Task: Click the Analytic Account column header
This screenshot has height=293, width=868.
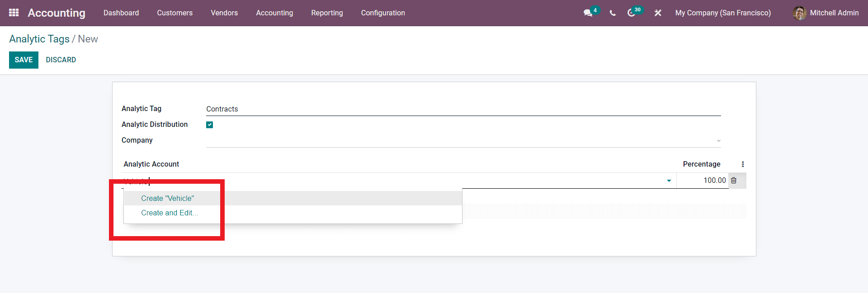Action: click(151, 164)
